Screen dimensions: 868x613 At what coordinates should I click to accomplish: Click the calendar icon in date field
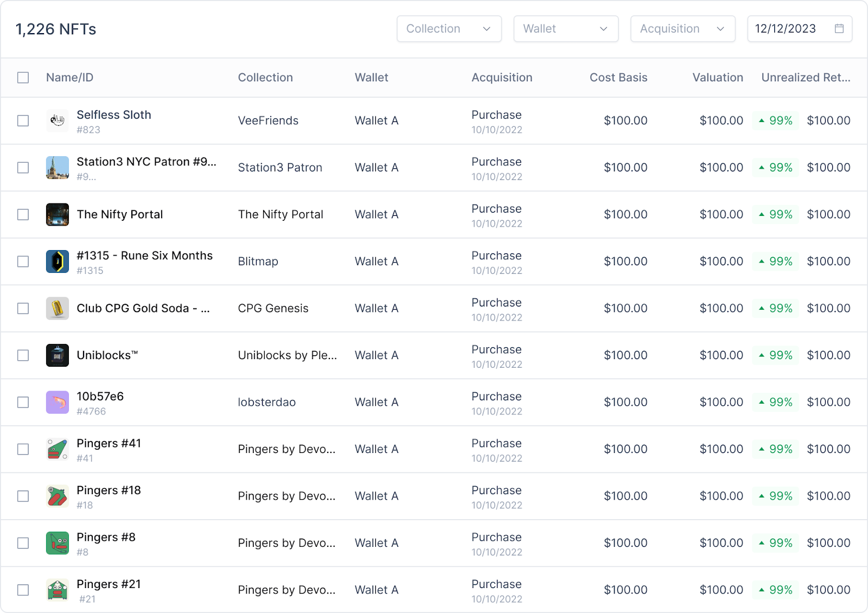coord(839,29)
